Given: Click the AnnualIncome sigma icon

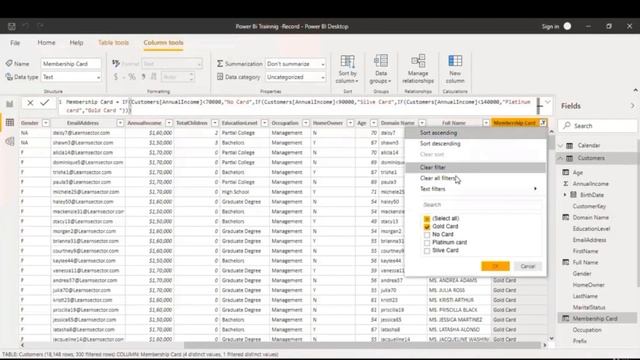Looking at the screenshot, I should (x=566, y=184).
